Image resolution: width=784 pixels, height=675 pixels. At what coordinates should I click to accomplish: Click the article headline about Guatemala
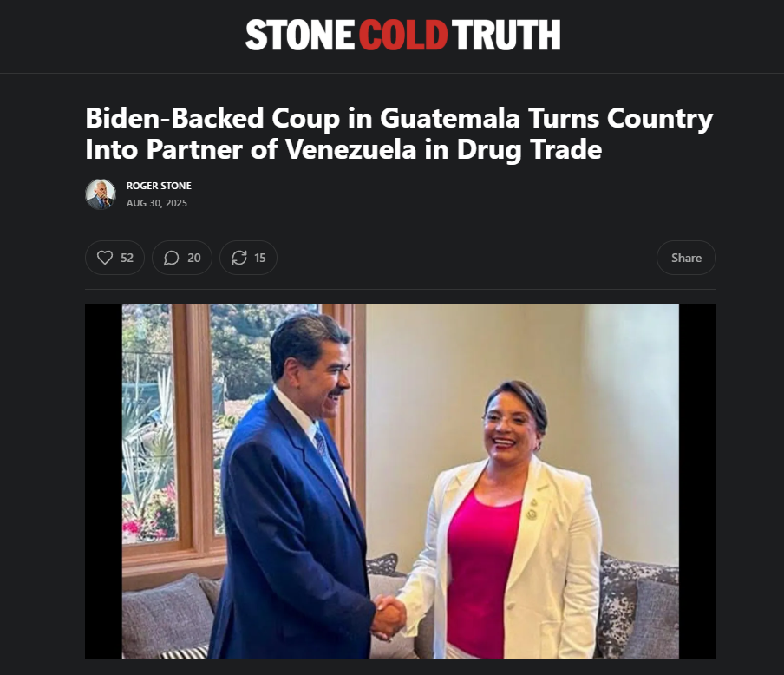click(x=399, y=134)
